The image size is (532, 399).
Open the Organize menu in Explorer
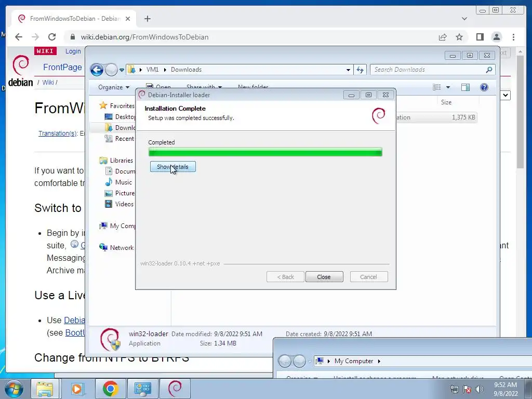coord(114,87)
